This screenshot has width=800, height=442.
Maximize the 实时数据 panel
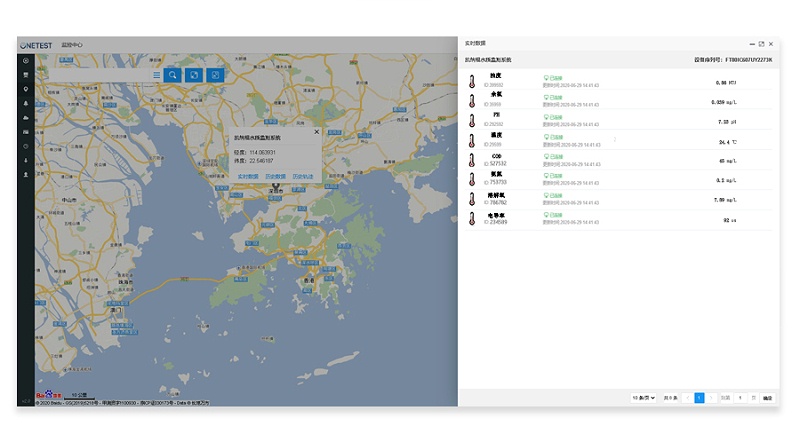(761, 44)
